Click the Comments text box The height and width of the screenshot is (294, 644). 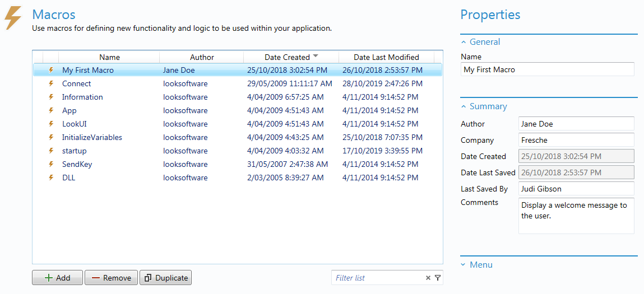coord(576,216)
